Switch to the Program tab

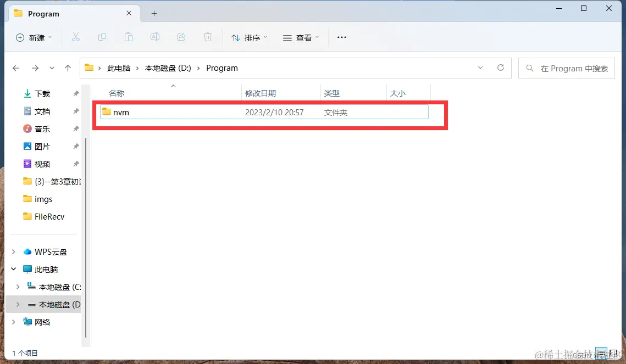pyautogui.click(x=44, y=13)
